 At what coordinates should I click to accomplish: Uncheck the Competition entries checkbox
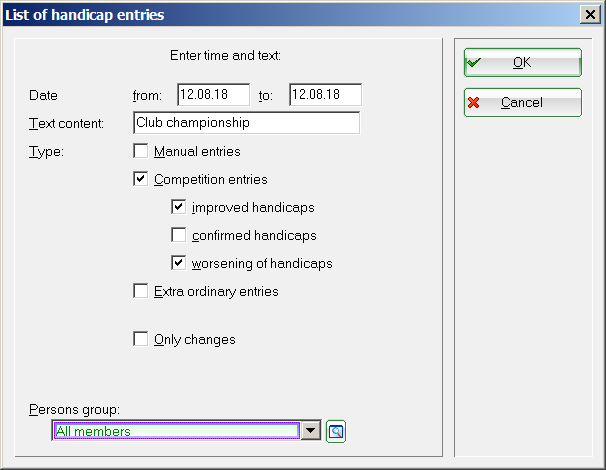(140, 179)
